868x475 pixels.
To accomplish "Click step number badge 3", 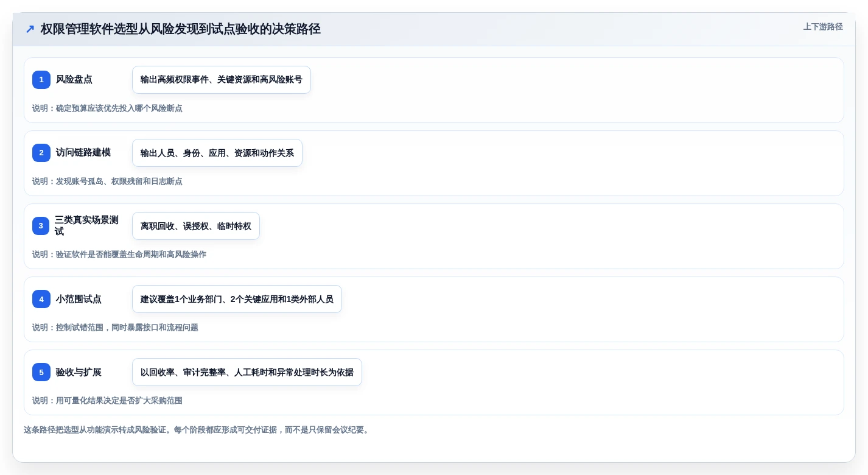I will click(41, 226).
